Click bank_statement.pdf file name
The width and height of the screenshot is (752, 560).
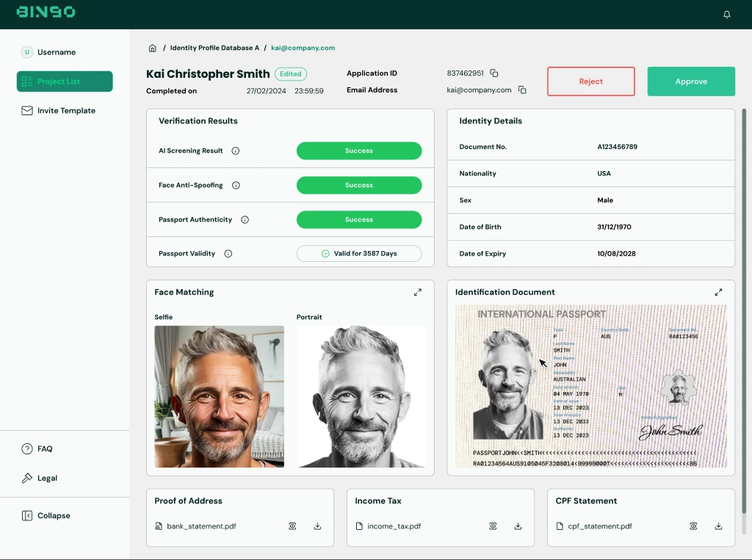(201, 526)
